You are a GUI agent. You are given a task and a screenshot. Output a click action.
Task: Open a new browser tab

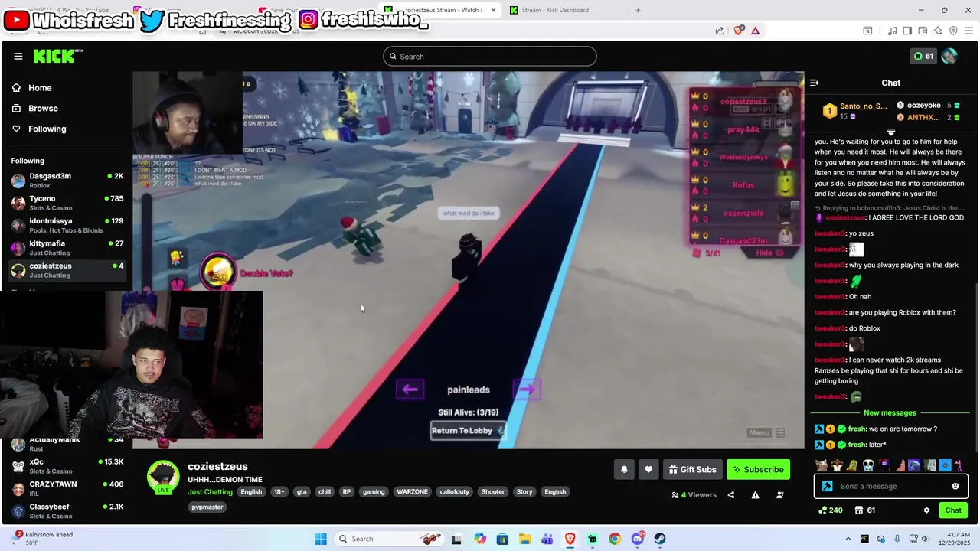click(638, 10)
